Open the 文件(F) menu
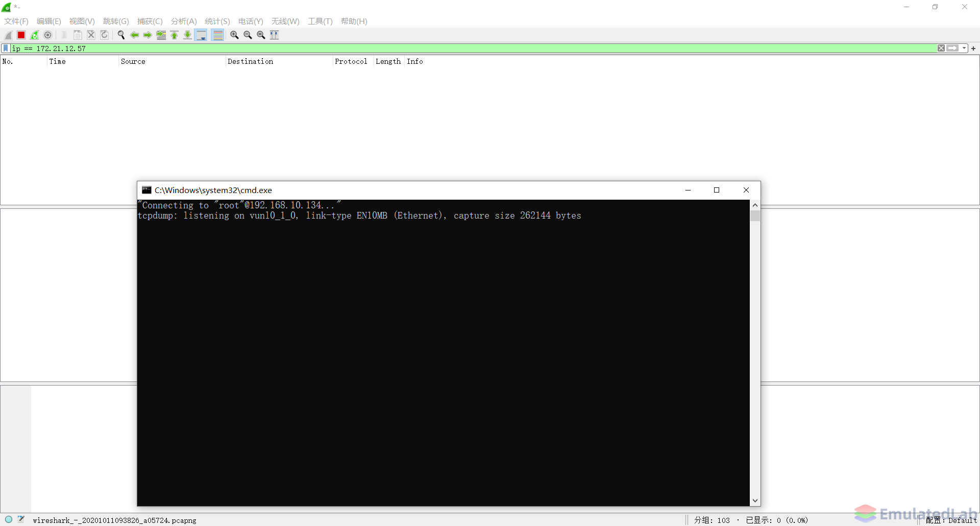Image resolution: width=980 pixels, height=526 pixels. [x=16, y=21]
